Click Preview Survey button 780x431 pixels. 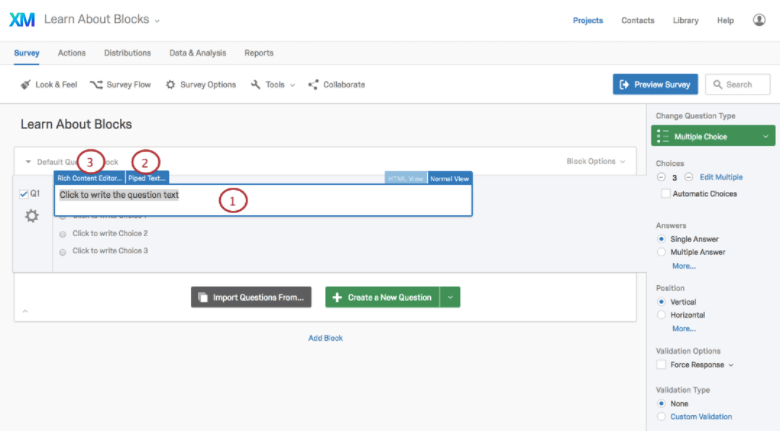click(655, 84)
